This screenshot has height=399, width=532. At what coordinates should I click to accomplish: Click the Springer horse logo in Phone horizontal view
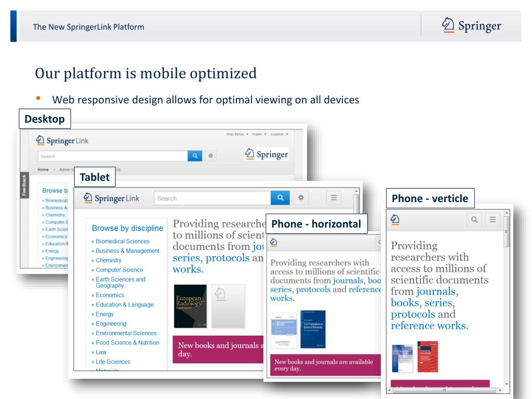[x=273, y=242]
